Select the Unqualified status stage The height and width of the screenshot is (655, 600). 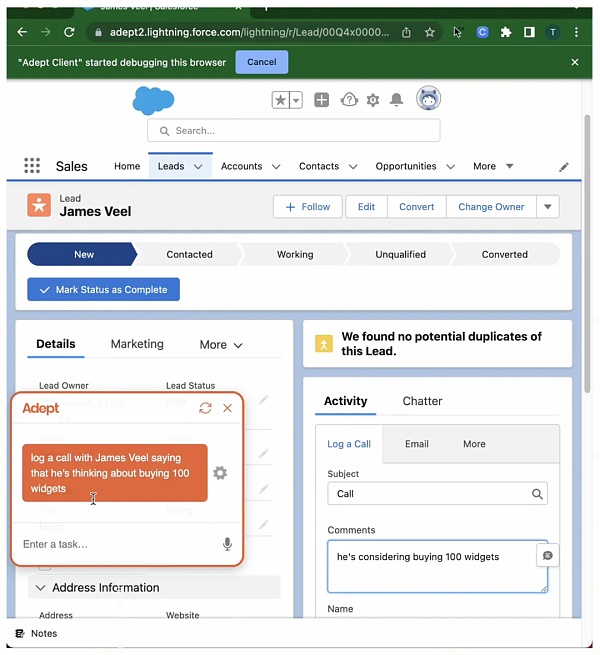click(x=400, y=254)
